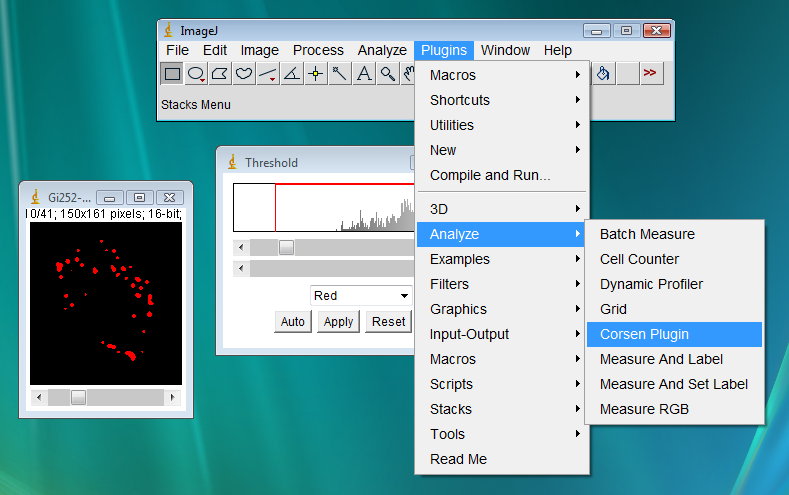The width and height of the screenshot is (789, 495).
Task: Click the stack slider left arrow
Action: click(x=39, y=397)
